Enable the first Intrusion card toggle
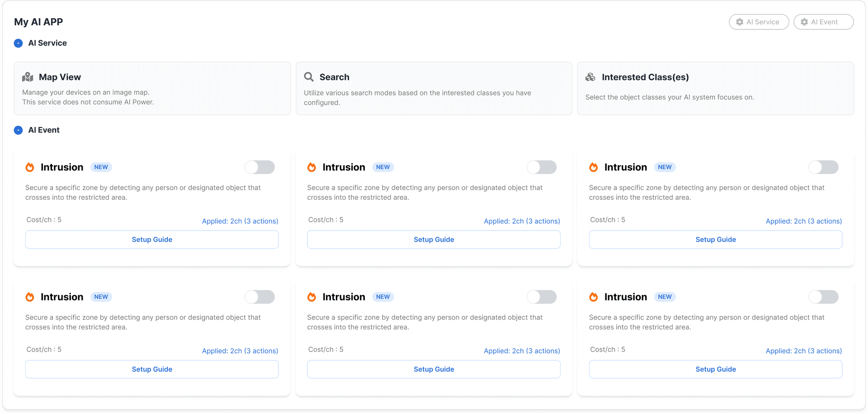The image size is (868, 414). click(x=260, y=167)
